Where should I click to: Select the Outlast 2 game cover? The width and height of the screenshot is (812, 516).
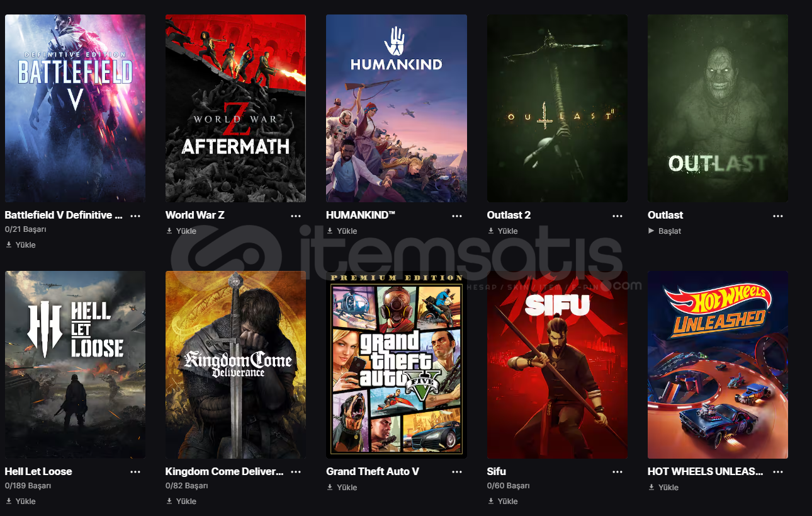[557, 108]
